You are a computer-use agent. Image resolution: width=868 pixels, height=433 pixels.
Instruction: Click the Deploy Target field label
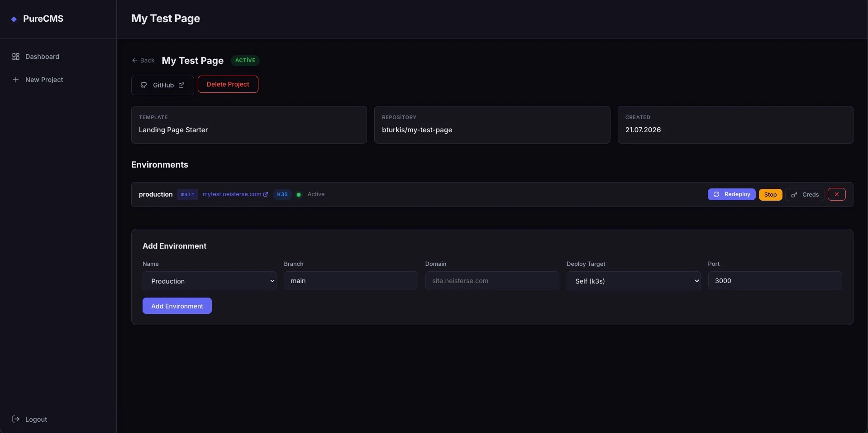click(x=586, y=264)
